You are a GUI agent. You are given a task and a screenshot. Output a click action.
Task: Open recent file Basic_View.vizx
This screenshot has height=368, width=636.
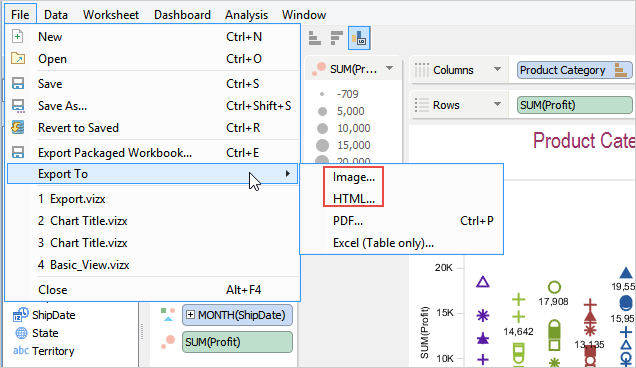point(84,265)
